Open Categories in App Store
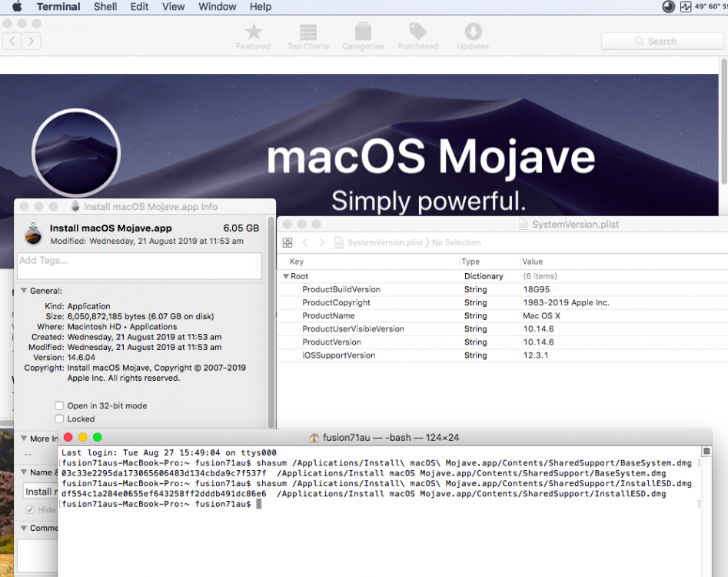Screen dimensions: 728x577 (363, 37)
